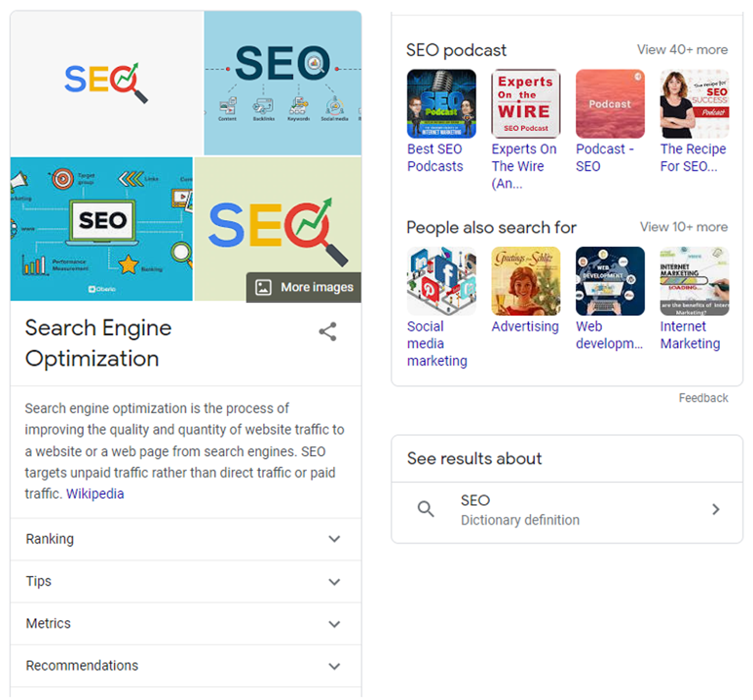Open Experts On The Wire podcast thumbnail

[x=525, y=104]
